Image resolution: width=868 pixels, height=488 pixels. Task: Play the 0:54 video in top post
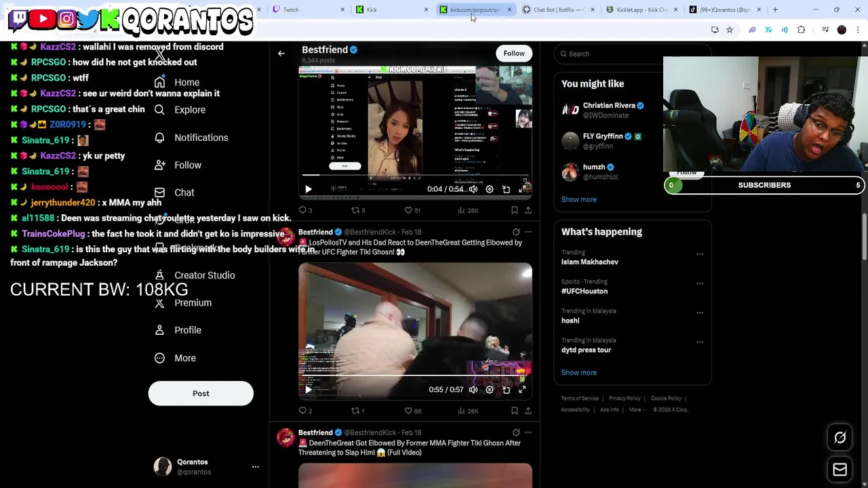pos(308,190)
